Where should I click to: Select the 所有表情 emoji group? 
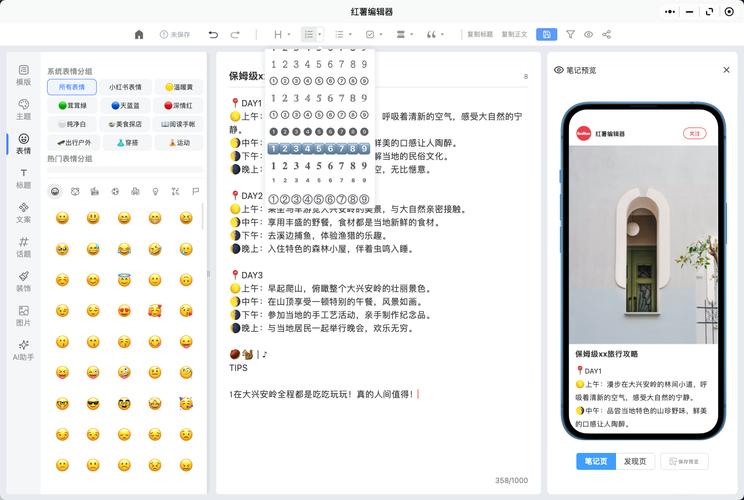coord(71,87)
